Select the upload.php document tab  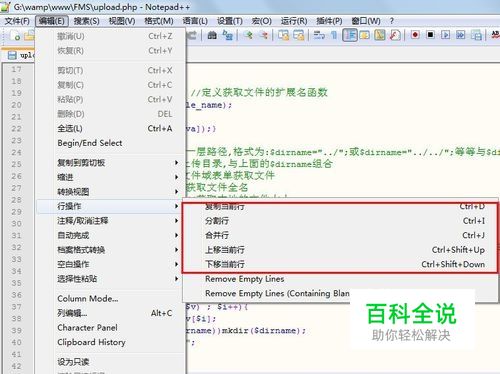(x=21, y=55)
